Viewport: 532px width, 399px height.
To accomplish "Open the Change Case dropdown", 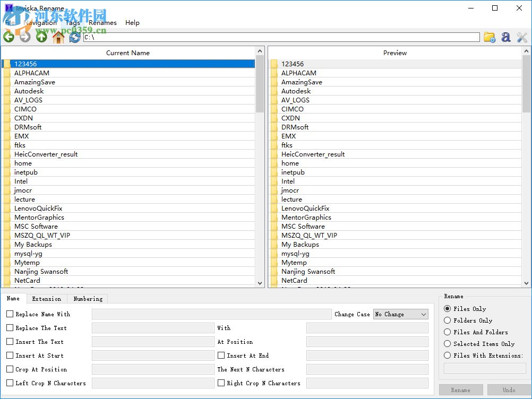I will (x=401, y=314).
